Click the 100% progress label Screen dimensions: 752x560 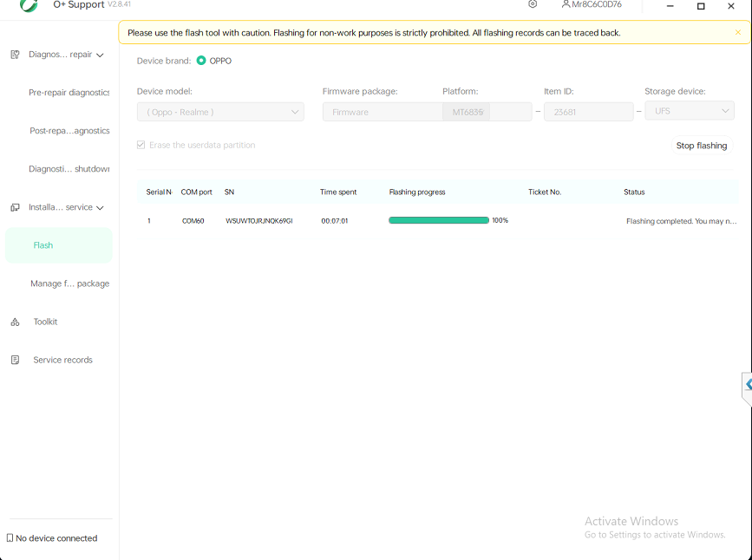pos(500,220)
